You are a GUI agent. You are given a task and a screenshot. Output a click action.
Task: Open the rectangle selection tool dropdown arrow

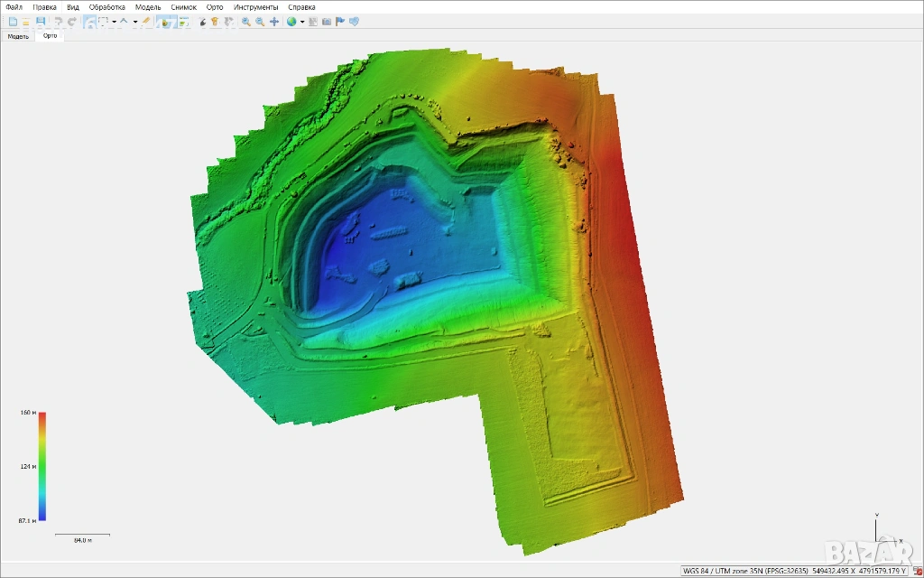(114, 22)
